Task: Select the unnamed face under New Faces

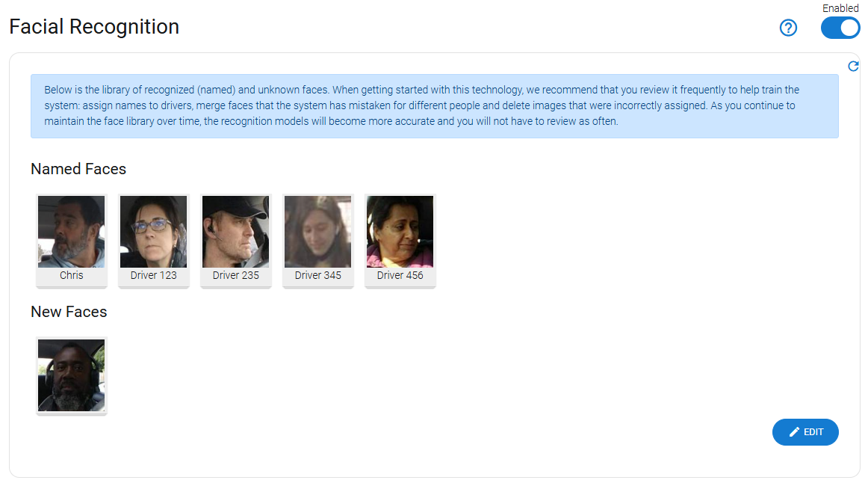Action: (72, 375)
